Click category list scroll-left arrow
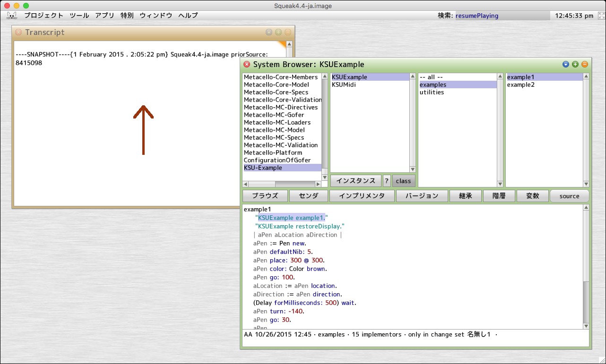 [245, 184]
